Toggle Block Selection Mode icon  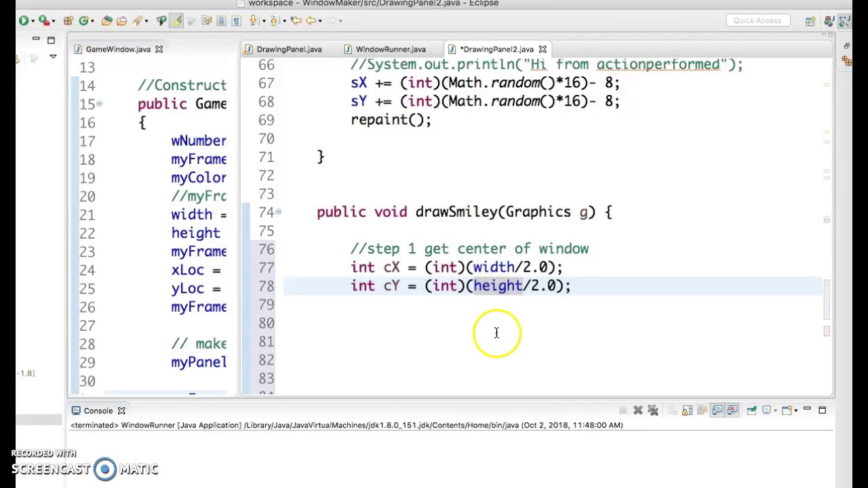221,20
